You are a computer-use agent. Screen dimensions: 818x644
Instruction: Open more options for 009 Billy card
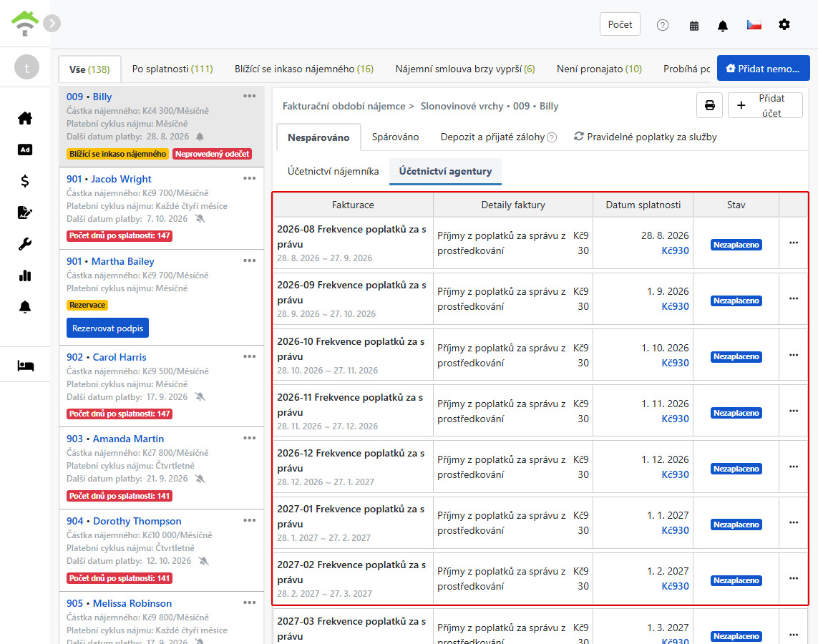click(x=249, y=96)
